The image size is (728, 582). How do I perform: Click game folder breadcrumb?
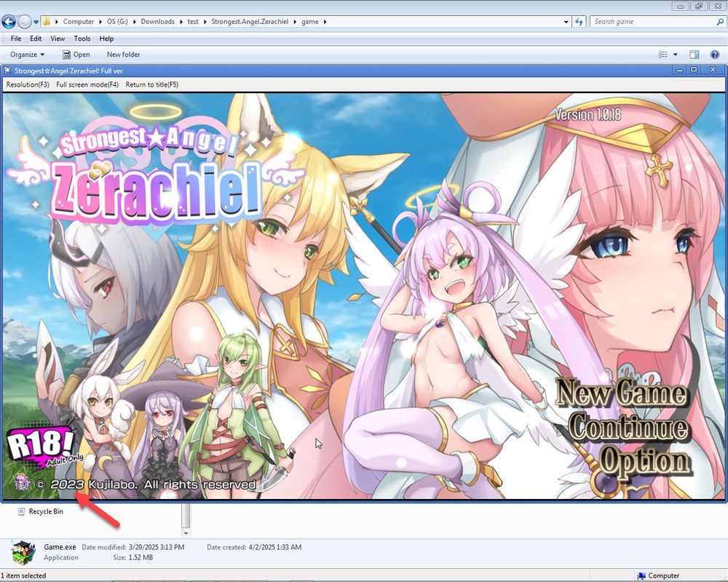pos(310,21)
